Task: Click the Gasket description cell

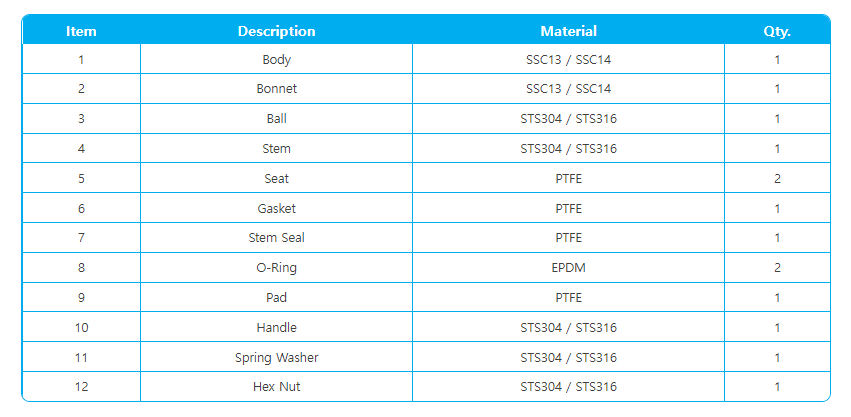Action: [276, 208]
